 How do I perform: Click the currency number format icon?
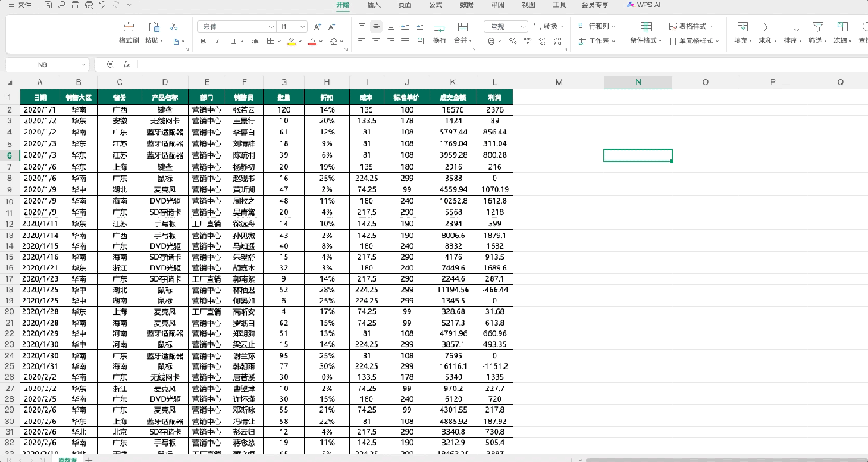pos(491,41)
